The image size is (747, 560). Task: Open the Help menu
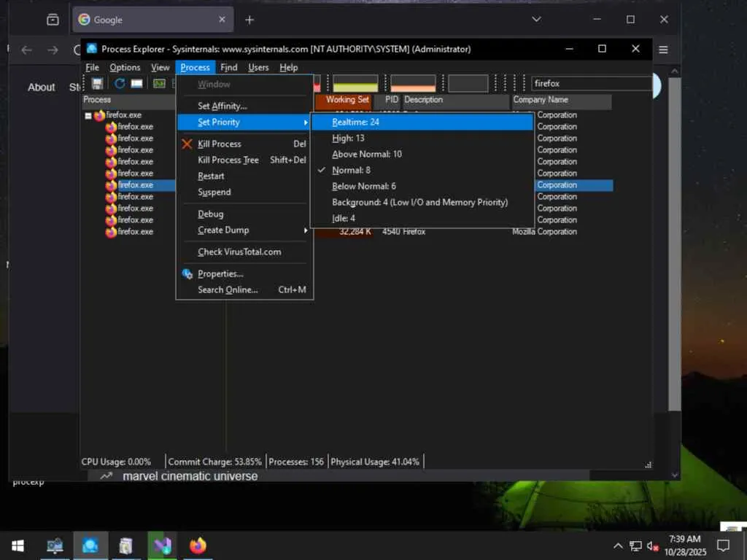click(x=289, y=68)
